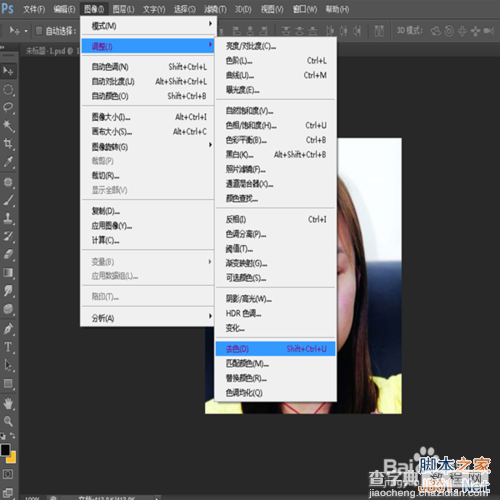
Task: Enable the 自动选择 (Auto-Select) checkbox
Action: 39,31
